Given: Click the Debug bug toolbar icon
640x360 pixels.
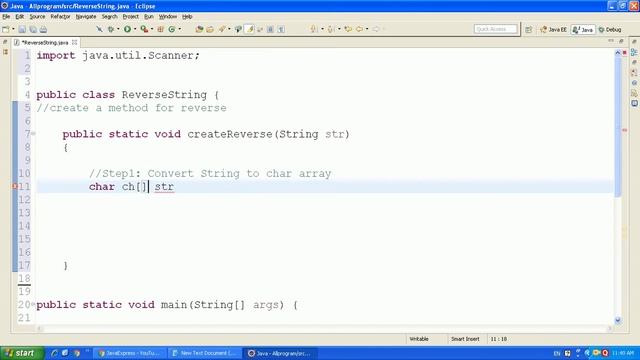Looking at the screenshot, I should [x=110, y=29].
